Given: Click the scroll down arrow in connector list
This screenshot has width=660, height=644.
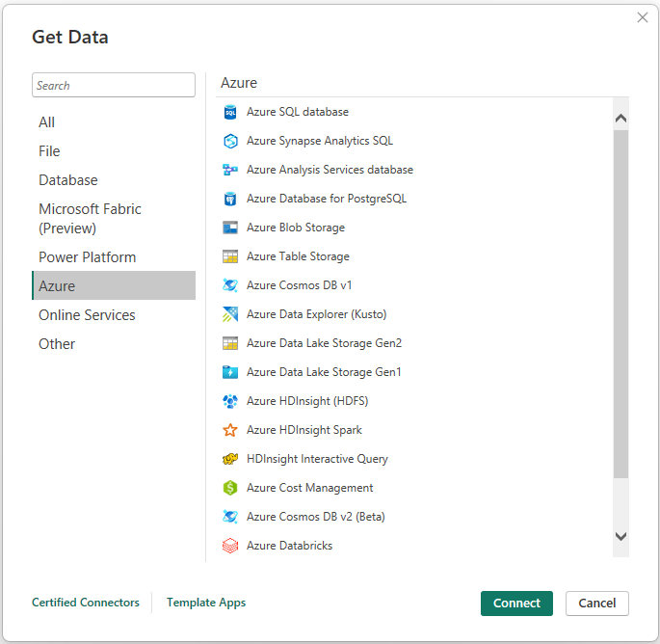Looking at the screenshot, I should (620, 536).
